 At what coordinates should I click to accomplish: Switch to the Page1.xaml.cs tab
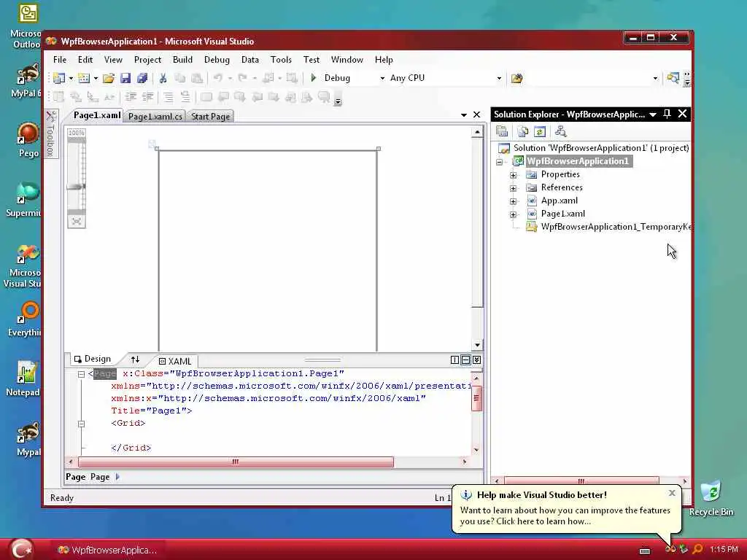(155, 116)
